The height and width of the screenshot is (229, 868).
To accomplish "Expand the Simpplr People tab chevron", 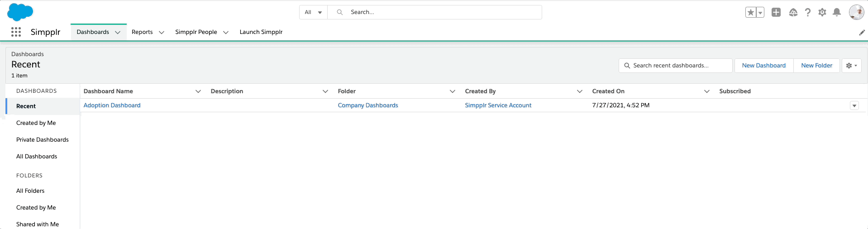I will [226, 33].
